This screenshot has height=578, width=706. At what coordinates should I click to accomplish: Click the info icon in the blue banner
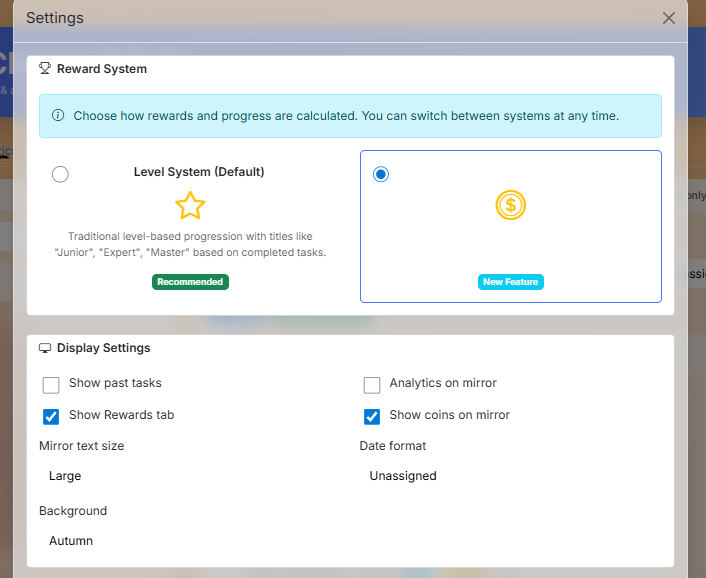pos(58,116)
